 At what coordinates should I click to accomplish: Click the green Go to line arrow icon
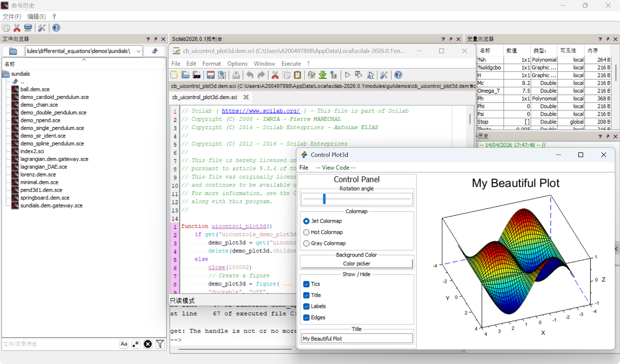click(323, 75)
